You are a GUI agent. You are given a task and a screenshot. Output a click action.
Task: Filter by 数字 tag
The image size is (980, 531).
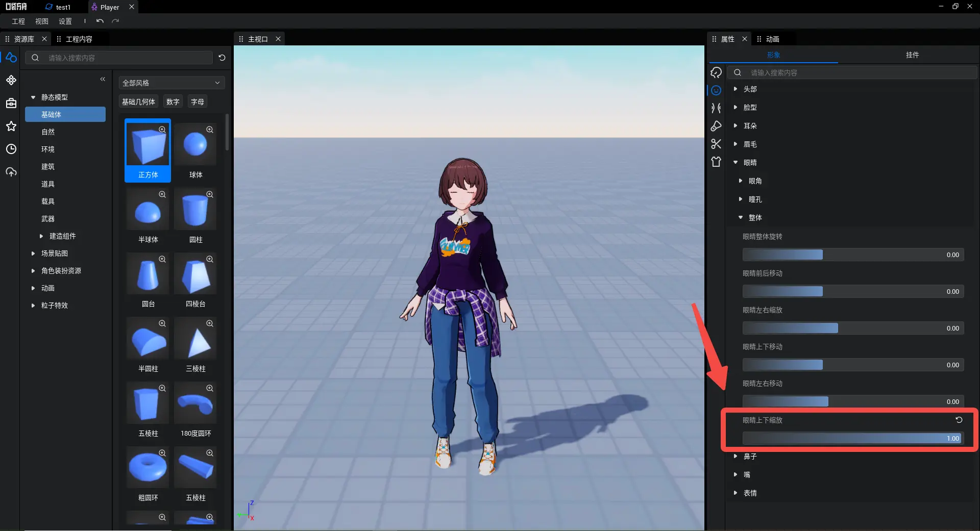pos(173,102)
